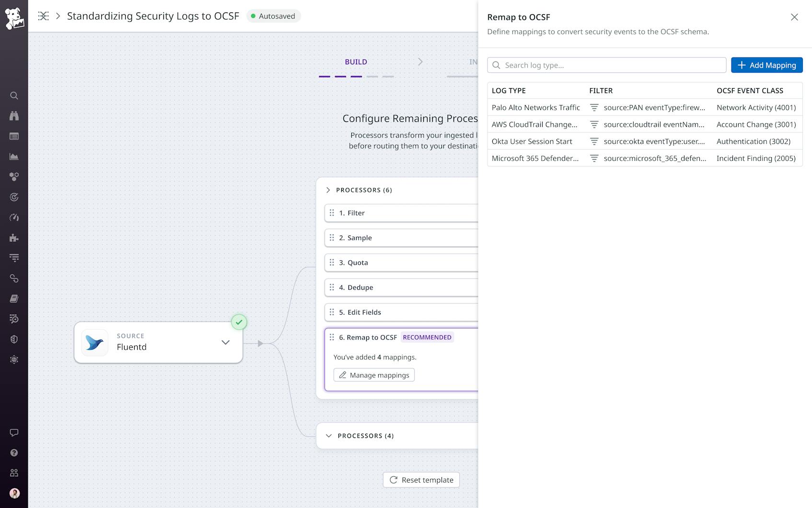The image size is (812, 508).
Task: Open Manage mappings on the Remap processor
Action: point(374,375)
